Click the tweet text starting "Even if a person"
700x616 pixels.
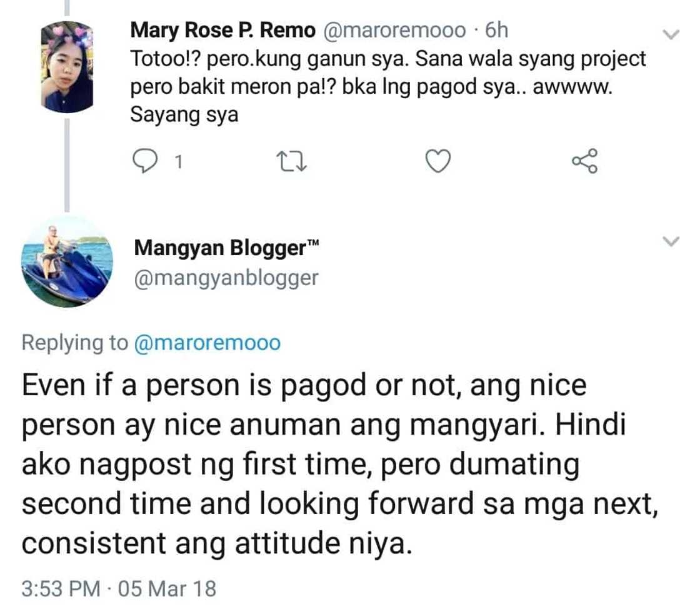pyautogui.click(x=337, y=463)
